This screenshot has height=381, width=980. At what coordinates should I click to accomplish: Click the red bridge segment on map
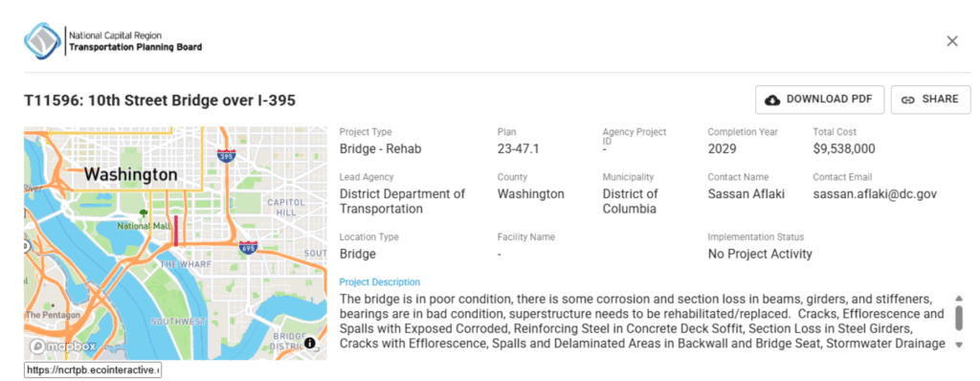coord(176,230)
